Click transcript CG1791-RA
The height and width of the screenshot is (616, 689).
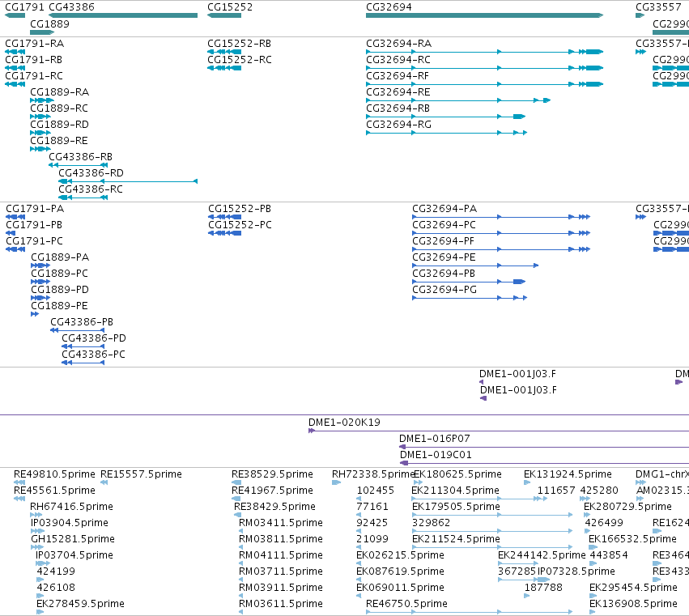tap(15, 52)
